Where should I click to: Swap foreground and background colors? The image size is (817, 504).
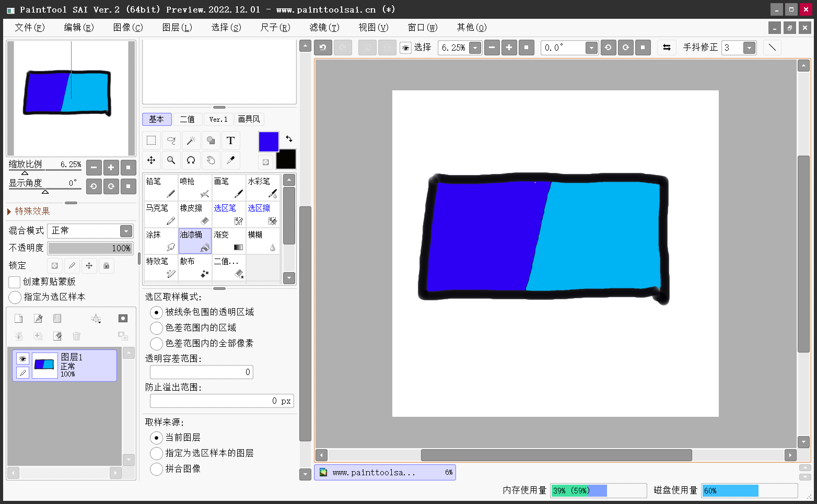(289, 139)
